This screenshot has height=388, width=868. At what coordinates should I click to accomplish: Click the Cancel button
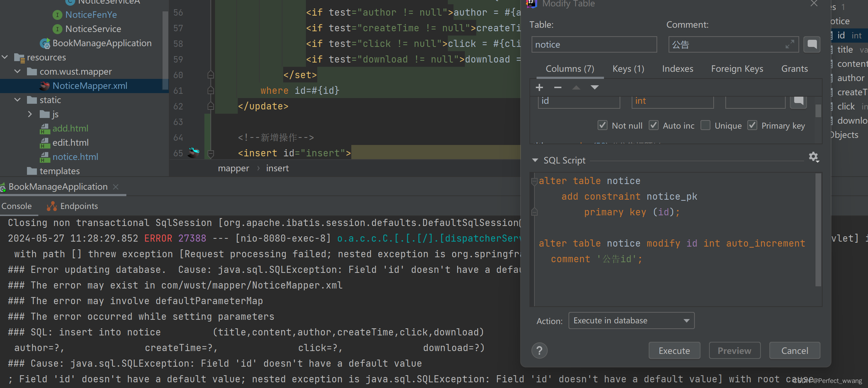click(x=795, y=351)
